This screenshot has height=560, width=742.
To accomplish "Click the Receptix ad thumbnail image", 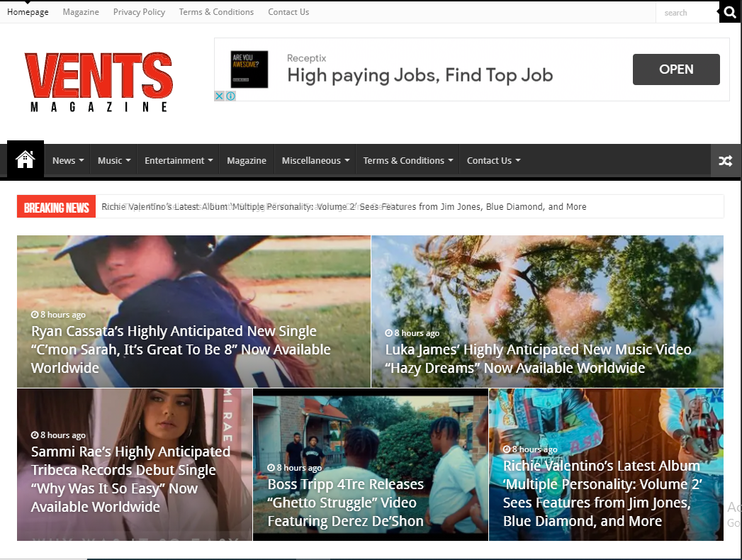I will [x=249, y=69].
